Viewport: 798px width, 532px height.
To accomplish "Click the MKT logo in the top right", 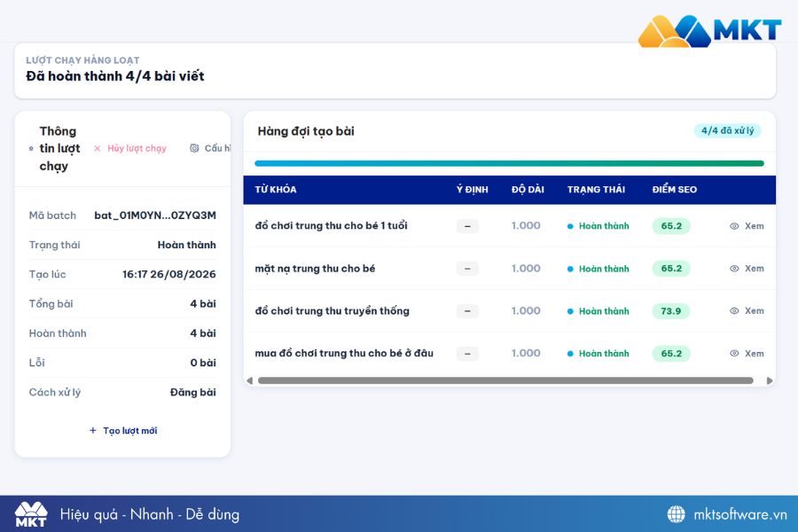I will click(709, 30).
